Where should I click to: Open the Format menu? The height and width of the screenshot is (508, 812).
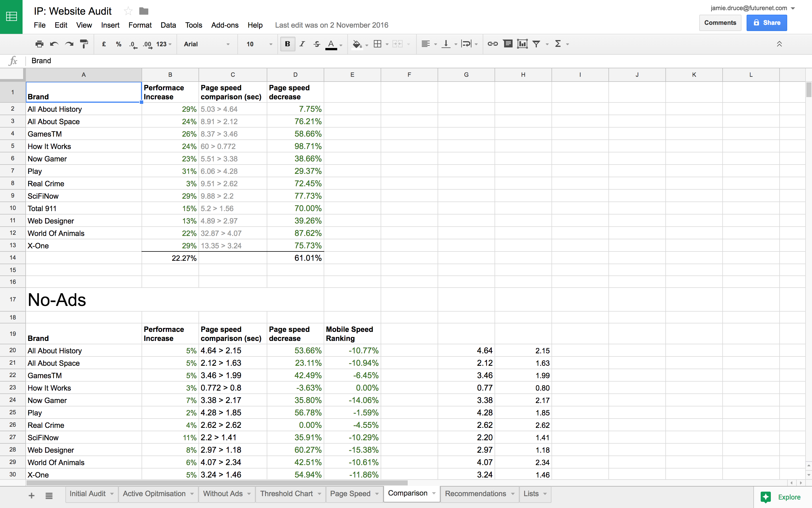click(140, 25)
